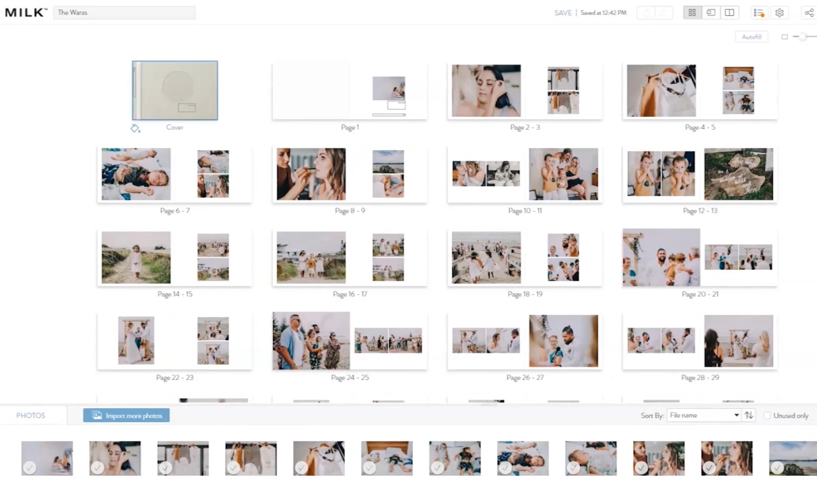Click the 'Cover' label text
The image size is (817, 504).
point(175,127)
